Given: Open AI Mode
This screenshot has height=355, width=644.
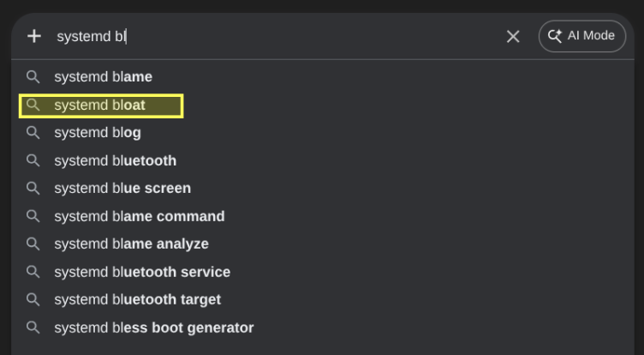Looking at the screenshot, I should pos(582,36).
